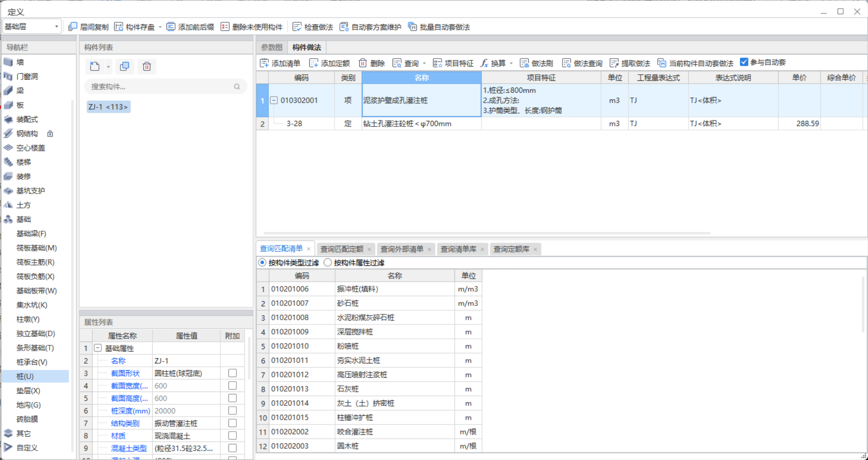The height and width of the screenshot is (460, 868).
Task: Click 添加清单 in the 构件做法 toolbar
Action: point(280,63)
